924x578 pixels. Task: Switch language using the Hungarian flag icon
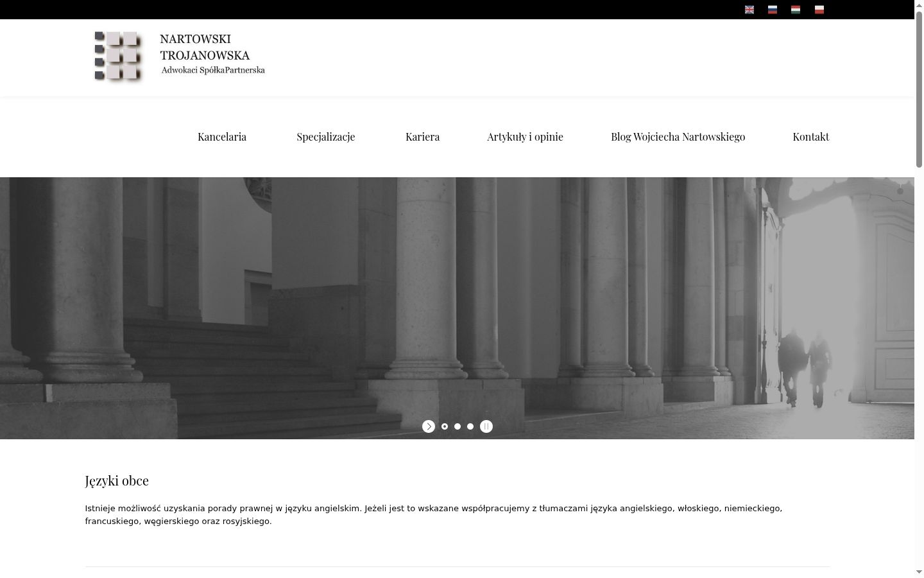pos(796,10)
